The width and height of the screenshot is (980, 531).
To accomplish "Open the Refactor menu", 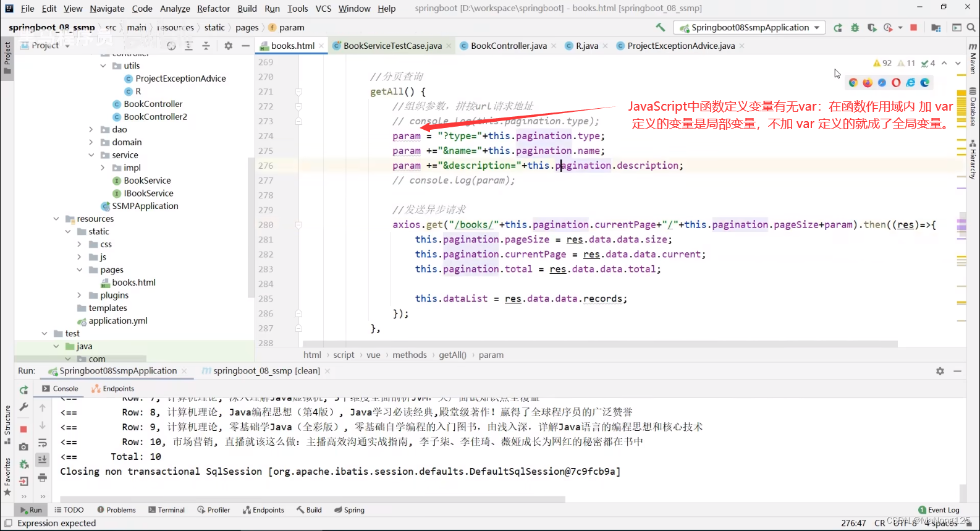I will coord(213,9).
